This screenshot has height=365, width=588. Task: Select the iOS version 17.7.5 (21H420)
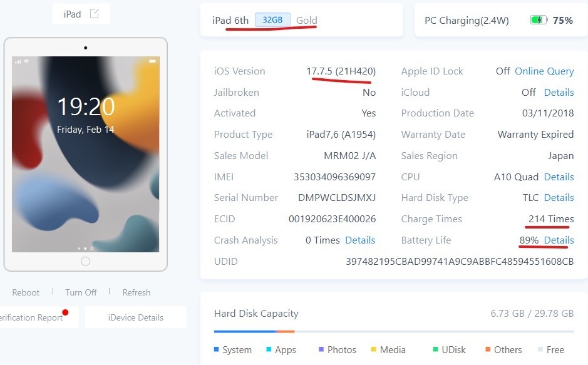coord(341,71)
